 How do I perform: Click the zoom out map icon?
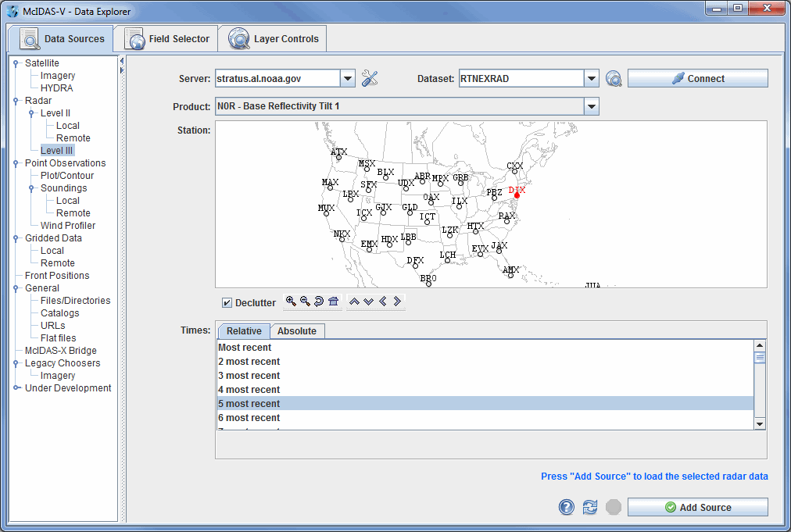305,302
